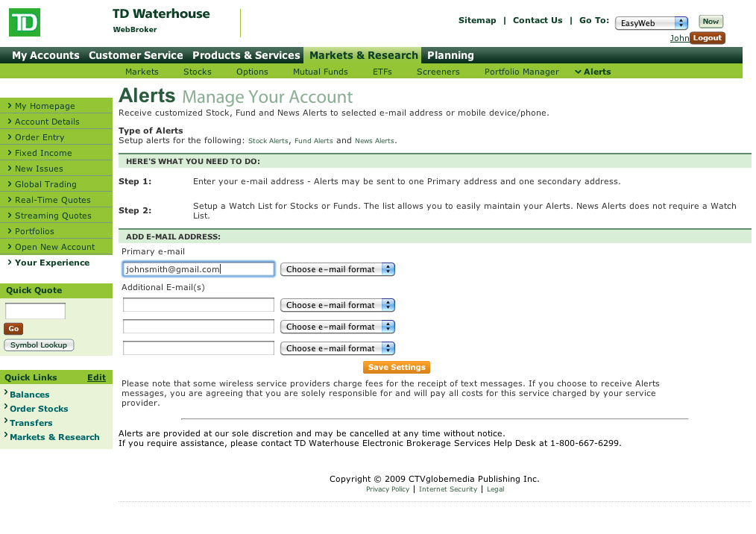This screenshot has height=534, width=756.
Task: Switch to Customer Service tab
Action: tap(136, 55)
